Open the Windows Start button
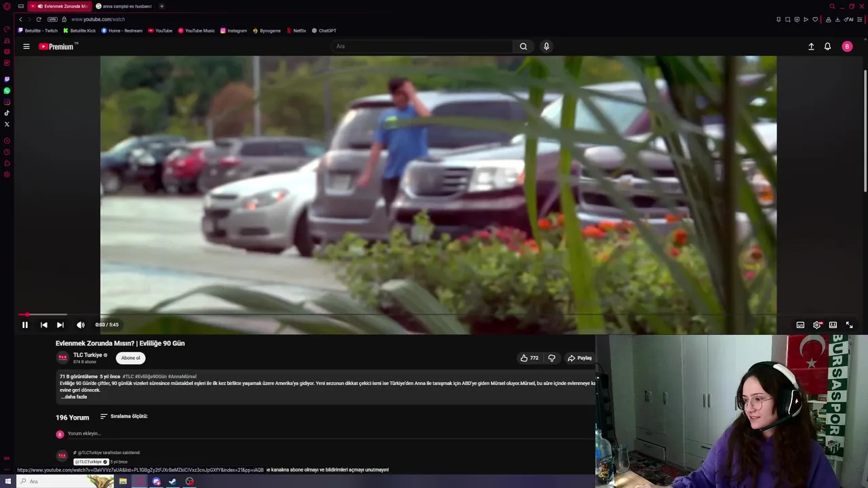The width and height of the screenshot is (868, 488). coord(8,481)
